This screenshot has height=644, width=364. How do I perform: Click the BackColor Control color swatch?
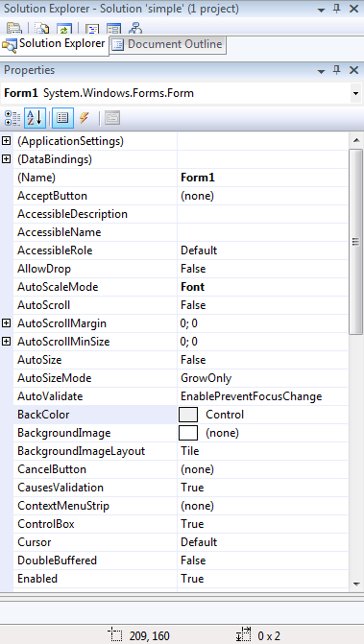pyautogui.click(x=188, y=415)
